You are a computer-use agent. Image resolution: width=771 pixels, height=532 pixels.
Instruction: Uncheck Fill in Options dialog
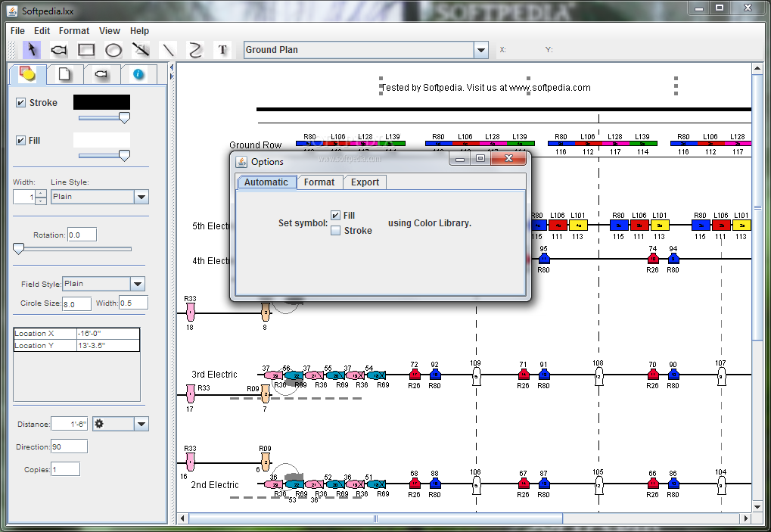pos(335,216)
